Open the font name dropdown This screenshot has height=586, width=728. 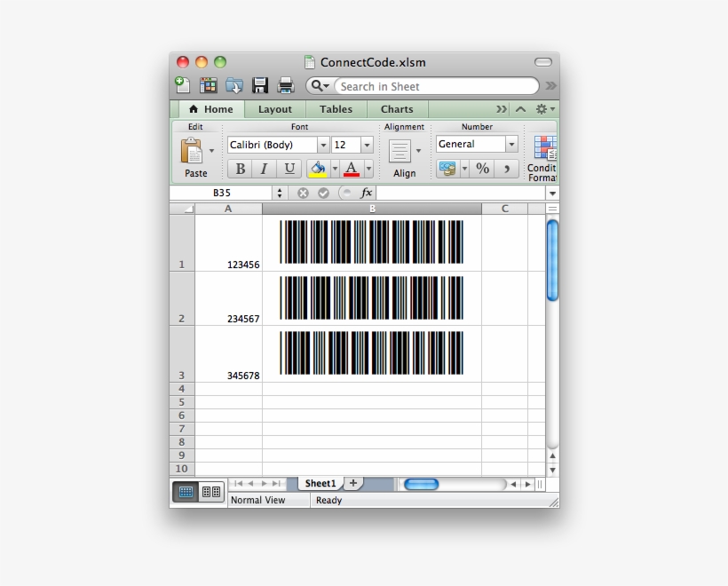tap(324, 145)
